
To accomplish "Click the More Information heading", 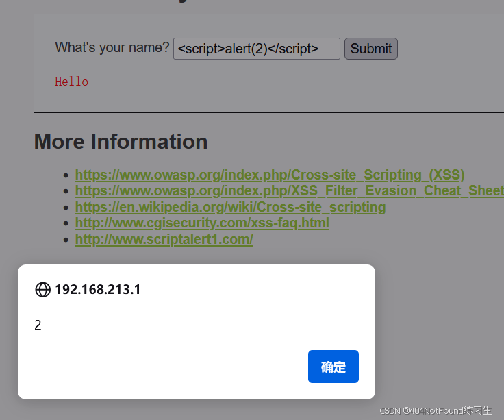I will [121, 142].
